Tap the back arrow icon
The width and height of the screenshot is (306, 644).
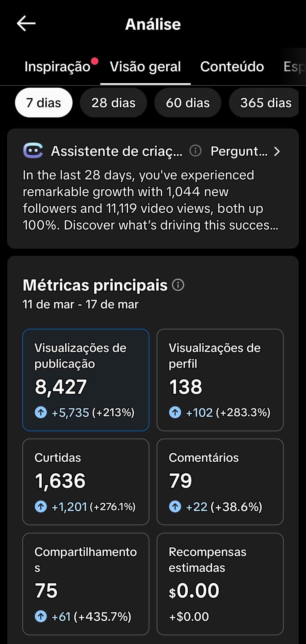pos(26,23)
